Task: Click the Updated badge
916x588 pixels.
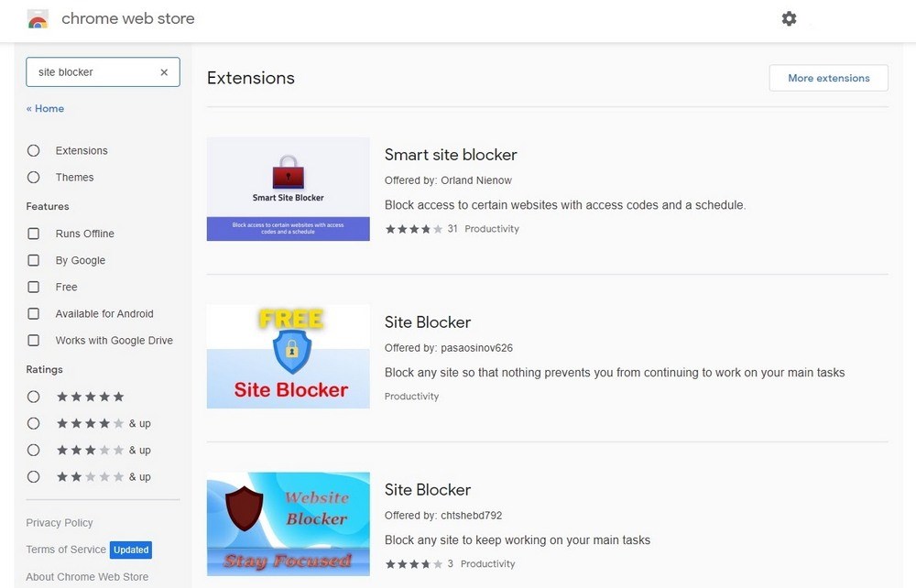Action: (x=131, y=550)
